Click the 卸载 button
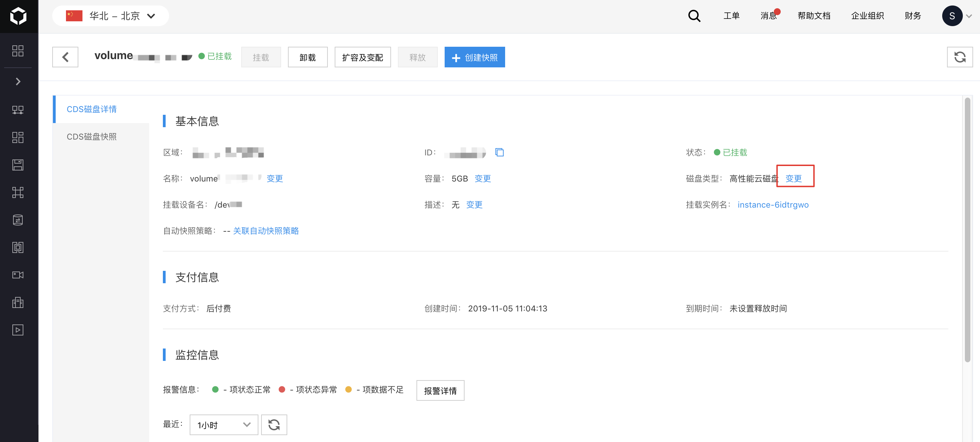This screenshot has height=442, width=980. tap(308, 57)
